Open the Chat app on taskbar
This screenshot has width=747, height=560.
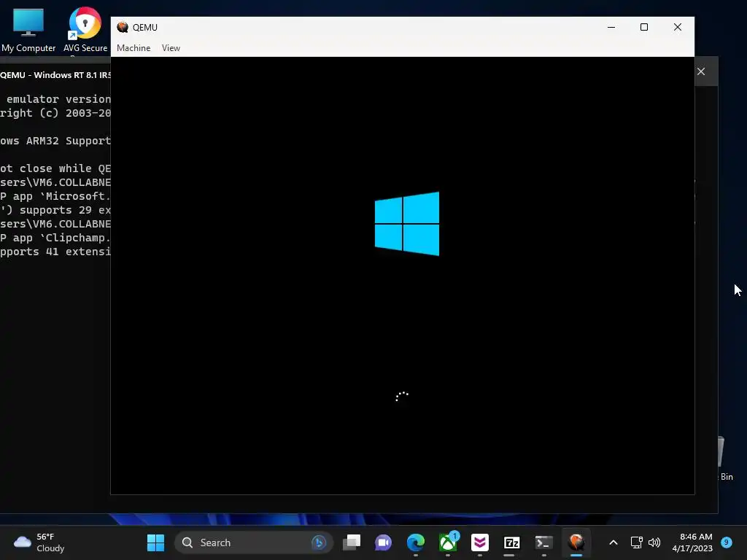tap(384, 542)
